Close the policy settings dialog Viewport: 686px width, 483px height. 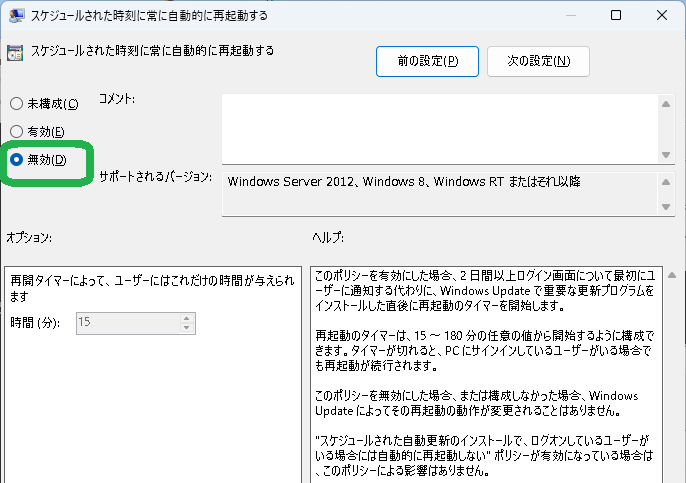point(662,15)
